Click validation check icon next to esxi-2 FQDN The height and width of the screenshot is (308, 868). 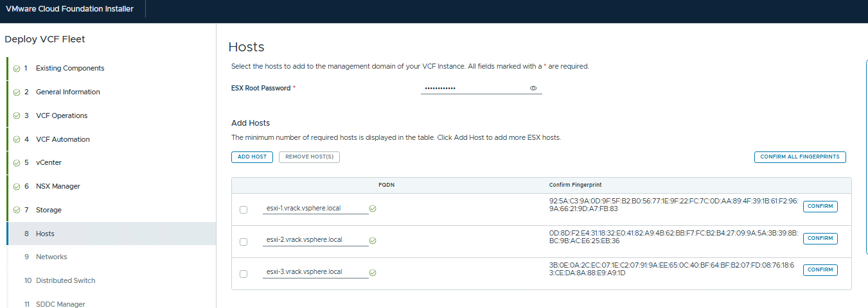[x=373, y=241]
